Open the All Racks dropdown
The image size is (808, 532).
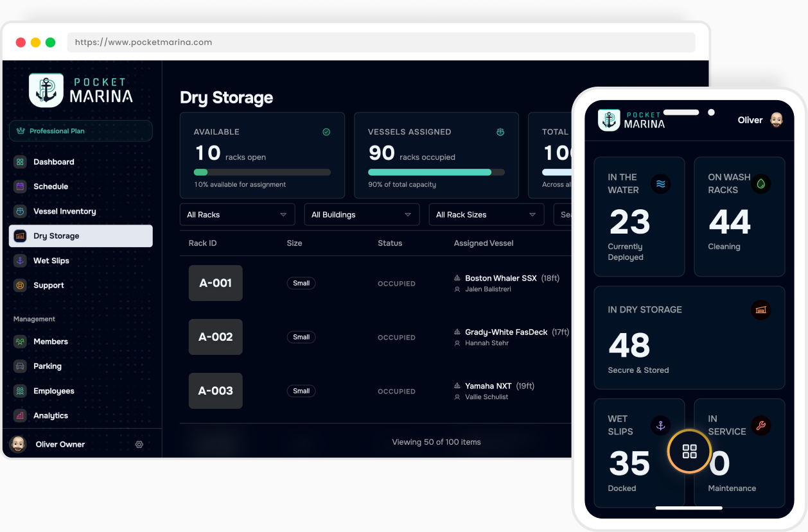tap(237, 214)
